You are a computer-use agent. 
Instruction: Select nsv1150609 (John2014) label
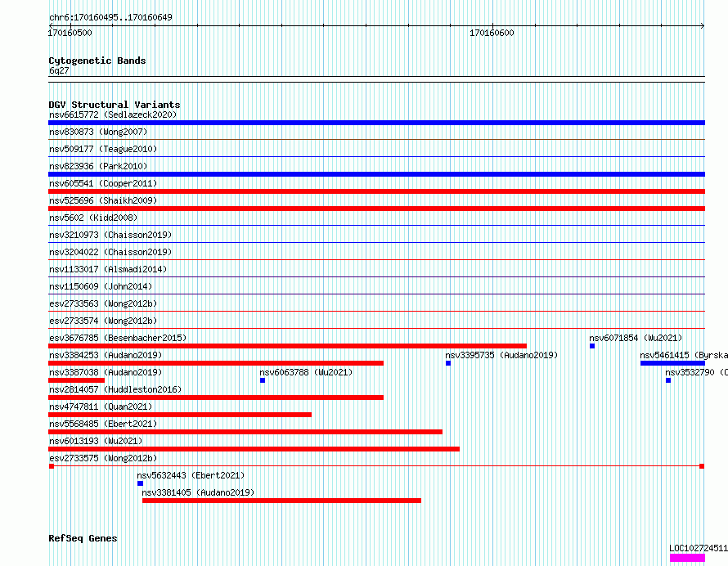[101, 286]
